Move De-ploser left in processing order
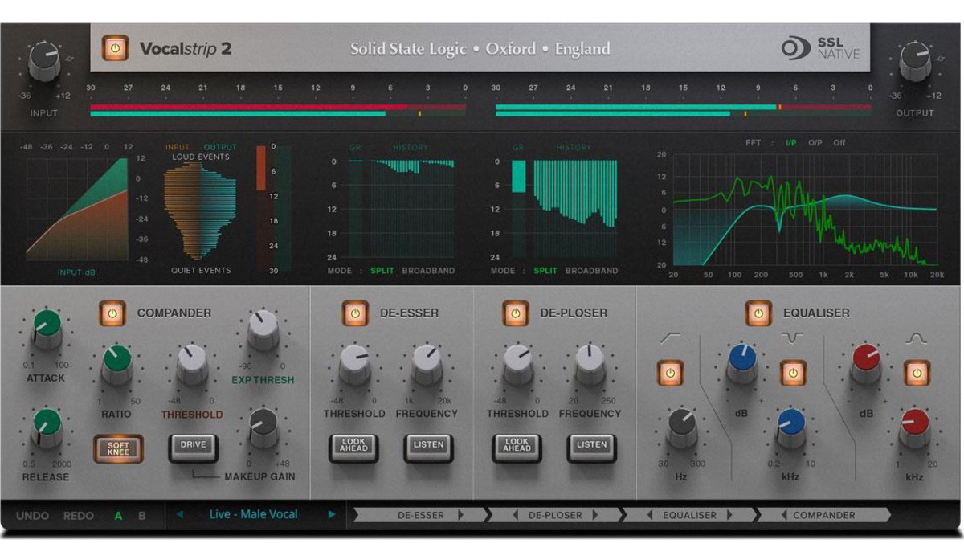Image resolution: width=964 pixels, height=560 pixels. [x=516, y=515]
